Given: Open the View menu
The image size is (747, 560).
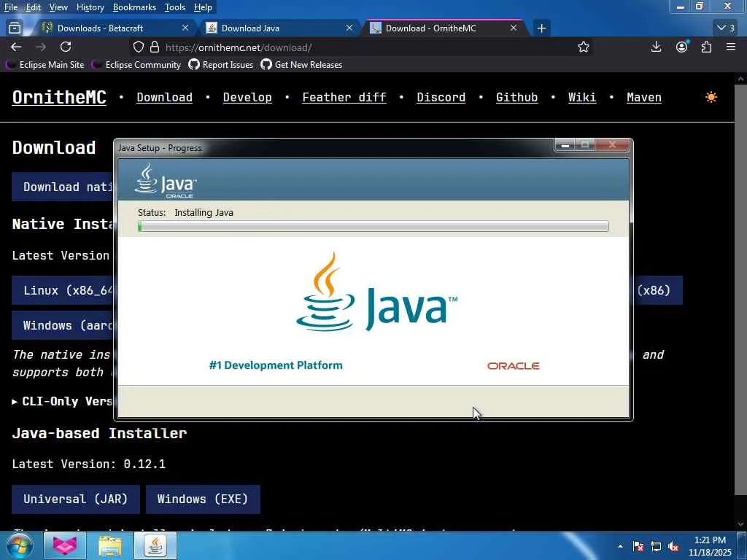Looking at the screenshot, I should (58, 7).
